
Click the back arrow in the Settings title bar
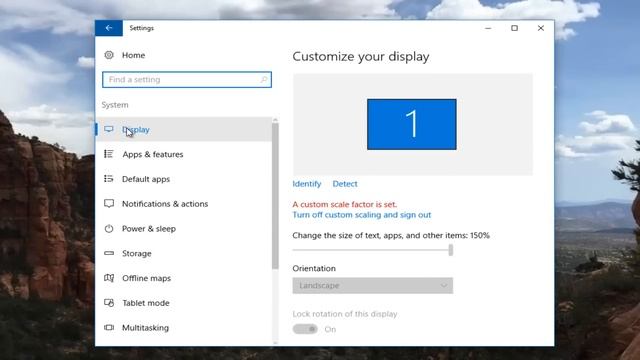[109, 28]
